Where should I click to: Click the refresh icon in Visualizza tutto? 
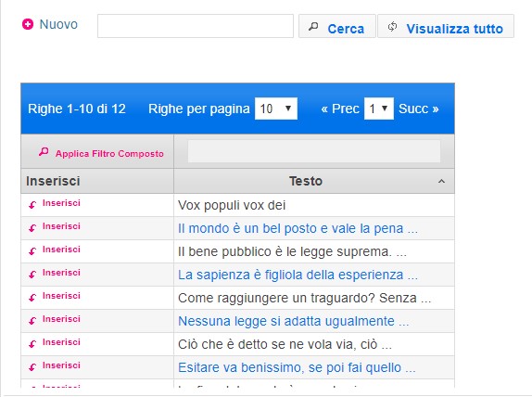[392, 27]
